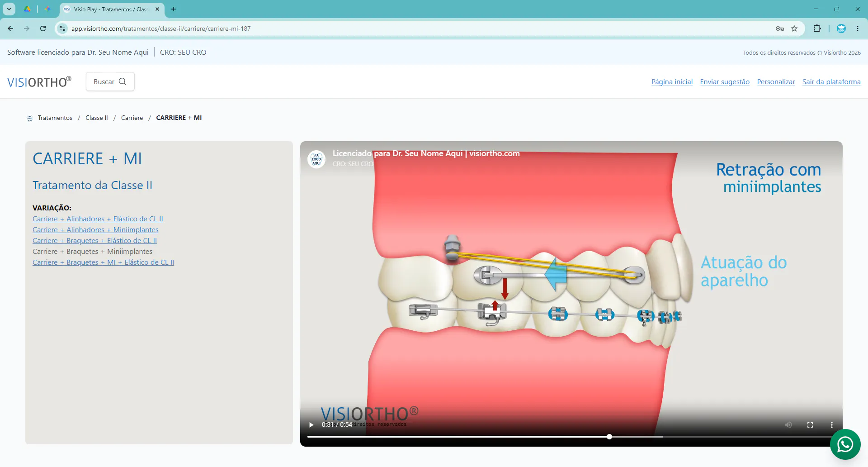This screenshot has width=868, height=467.
Task: Click the breadcrumb home icon
Action: [30, 118]
